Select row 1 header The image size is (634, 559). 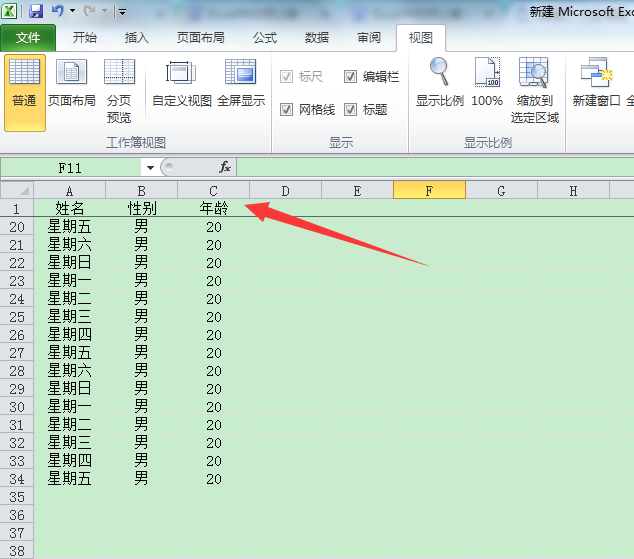click(x=17, y=209)
